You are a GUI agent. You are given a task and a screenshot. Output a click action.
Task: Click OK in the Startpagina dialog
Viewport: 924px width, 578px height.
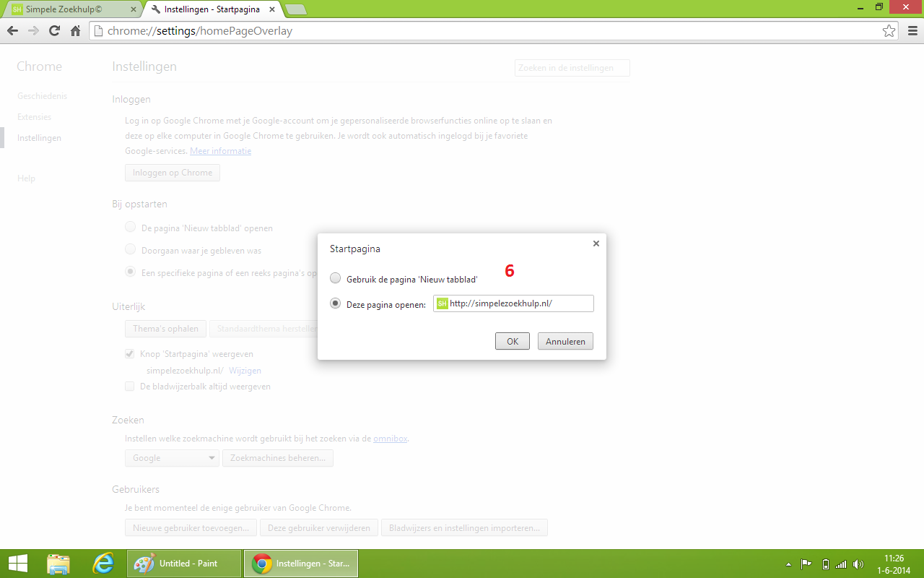point(512,341)
